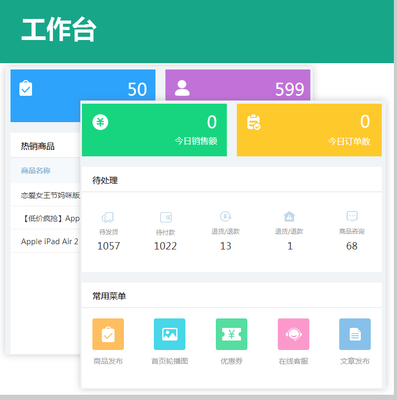Click the user profile icon in purple card
The image size is (397, 400).
182,88
